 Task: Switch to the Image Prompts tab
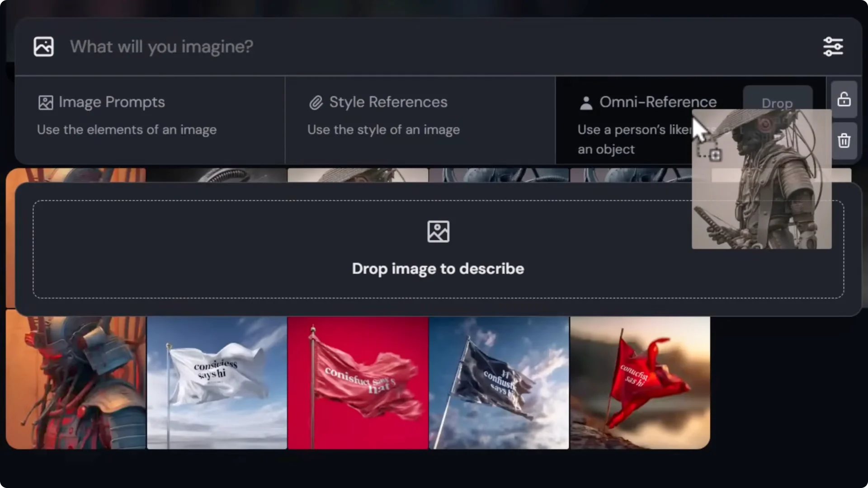[111, 102]
